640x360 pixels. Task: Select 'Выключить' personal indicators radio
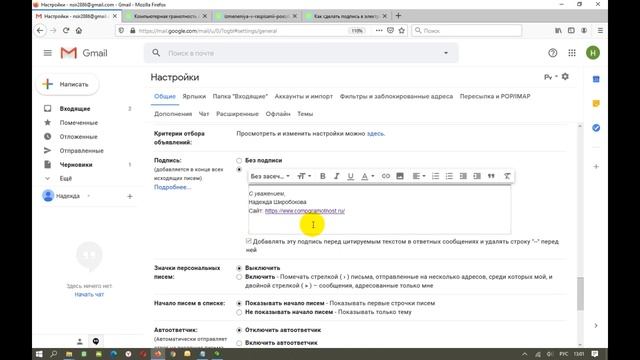(239, 268)
